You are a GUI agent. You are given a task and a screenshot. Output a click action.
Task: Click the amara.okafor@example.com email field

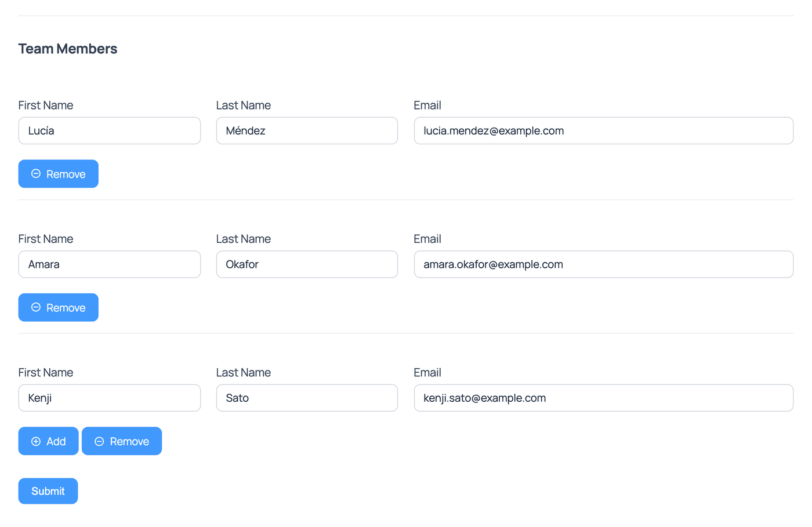click(604, 264)
